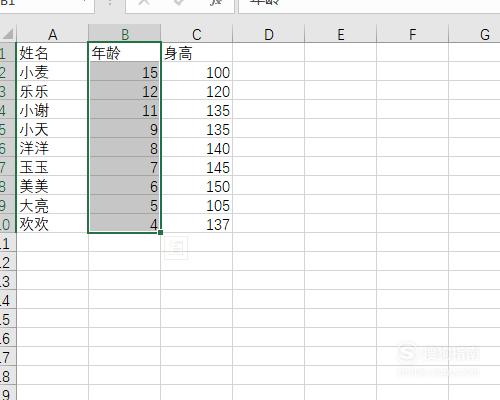Select column F header
This screenshot has height=400, width=500.
(413, 34)
